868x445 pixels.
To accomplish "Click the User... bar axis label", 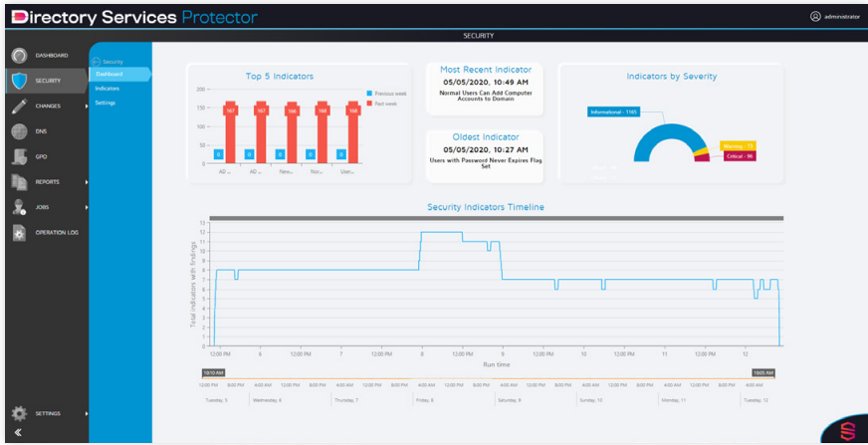I will click(347, 172).
